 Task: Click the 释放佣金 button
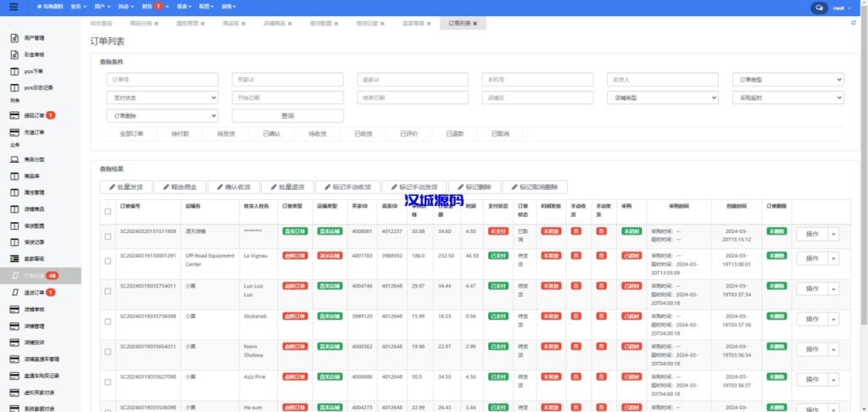tap(180, 187)
